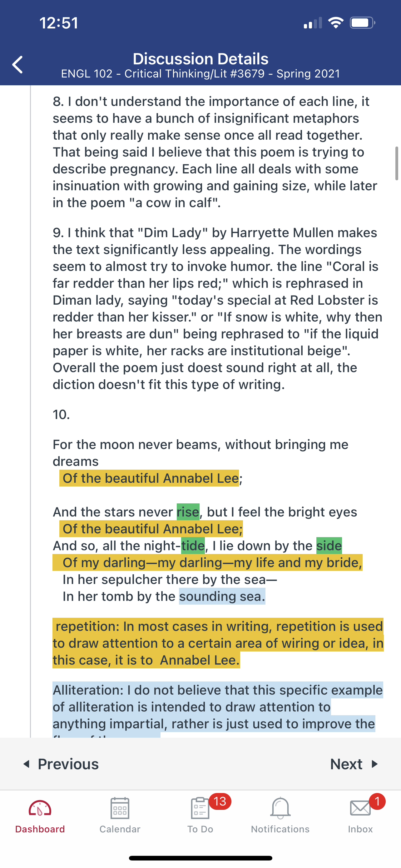
Task: Tap the 12:51 clock in the status bar
Action: 59,23
